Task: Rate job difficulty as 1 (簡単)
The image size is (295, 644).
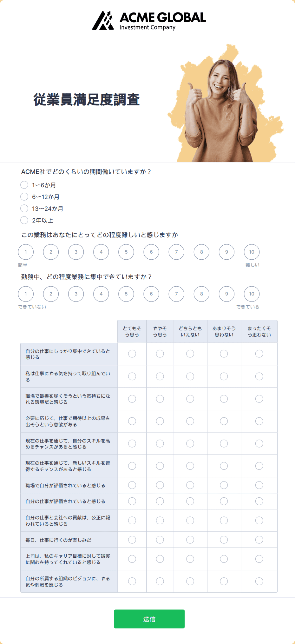Action: tap(26, 252)
